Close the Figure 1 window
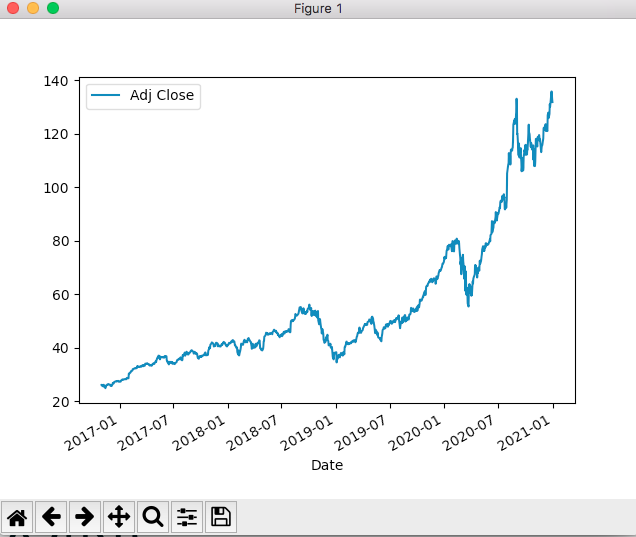Image resolution: width=636 pixels, height=537 pixels. point(13,8)
